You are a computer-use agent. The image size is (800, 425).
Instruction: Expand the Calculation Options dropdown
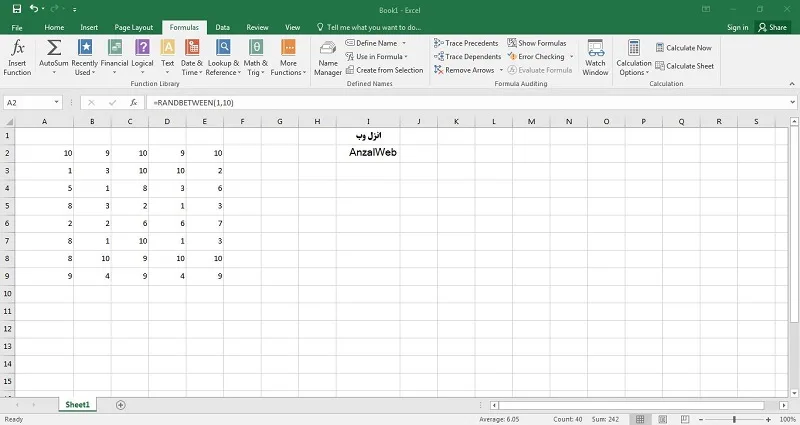point(634,58)
